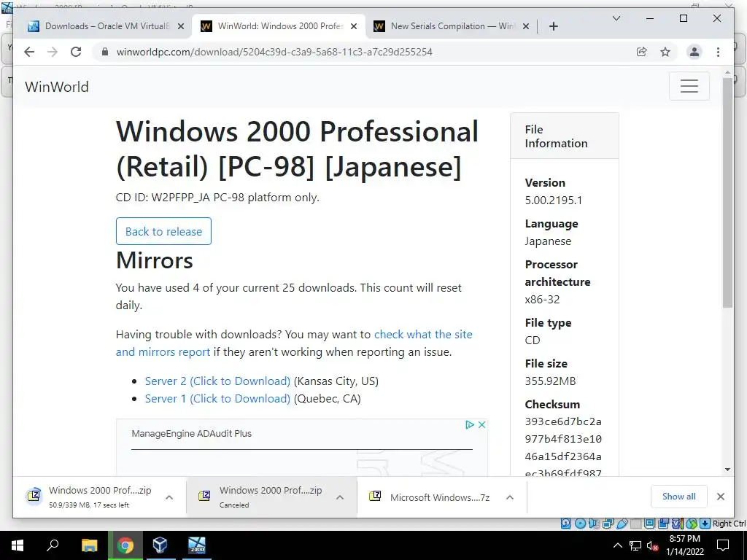The height and width of the screenshot is (560, 747).
Task: Open clock and calendar flyout
Action: pos(684,545)
